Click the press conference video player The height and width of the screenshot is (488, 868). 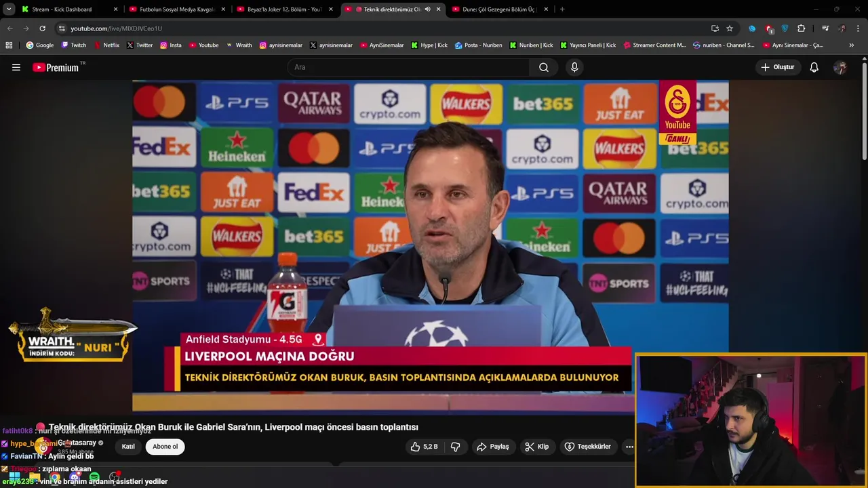coord(430,246)
